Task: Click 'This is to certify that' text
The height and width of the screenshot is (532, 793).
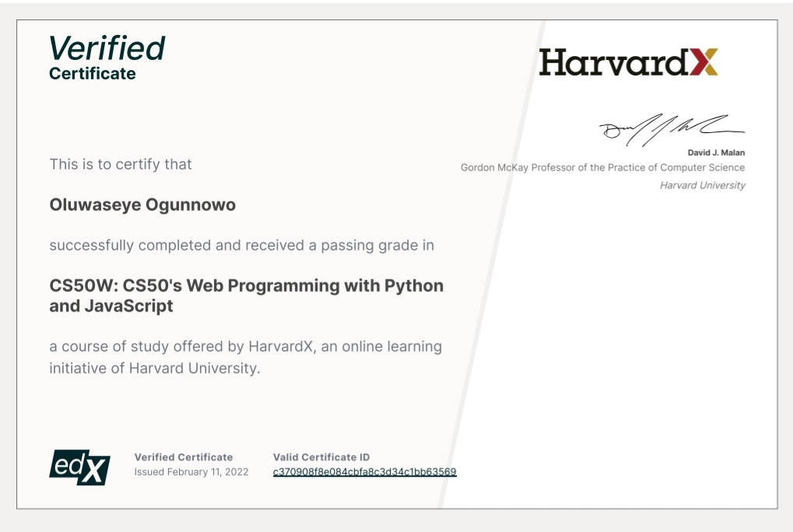Action: [121, 164]
